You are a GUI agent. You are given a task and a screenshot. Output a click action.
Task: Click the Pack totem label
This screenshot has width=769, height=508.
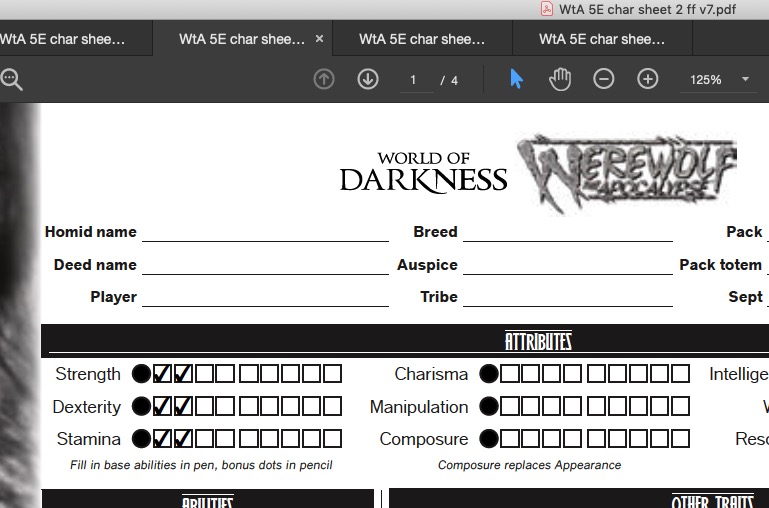720,265
